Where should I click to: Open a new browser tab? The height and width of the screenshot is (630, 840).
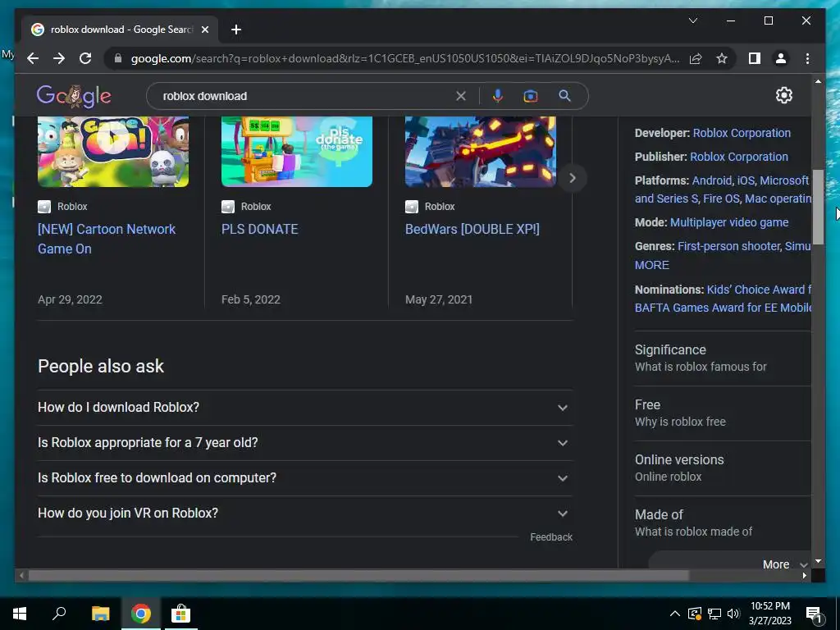[x=235, y=30]
